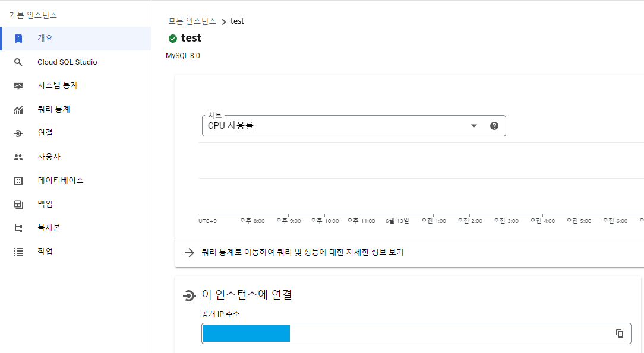Click the 작업 list icon
This screenshot has width=644, height=353.
[18, 252]
